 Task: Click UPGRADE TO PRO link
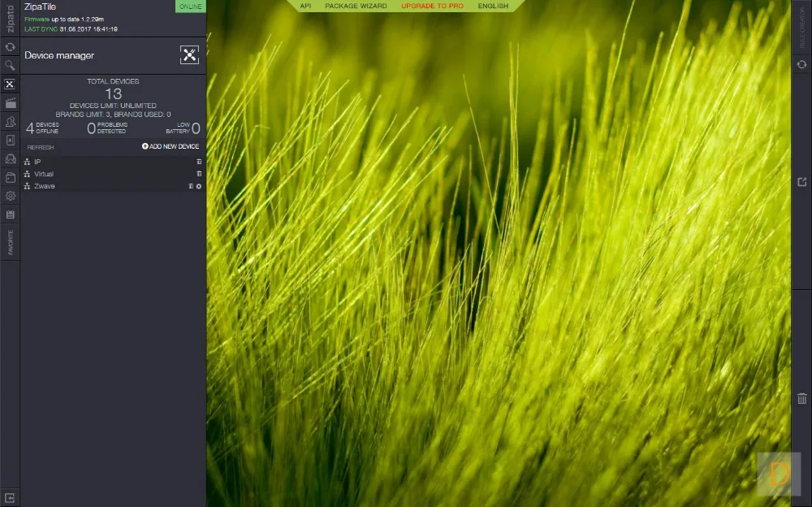pos(433,6)
